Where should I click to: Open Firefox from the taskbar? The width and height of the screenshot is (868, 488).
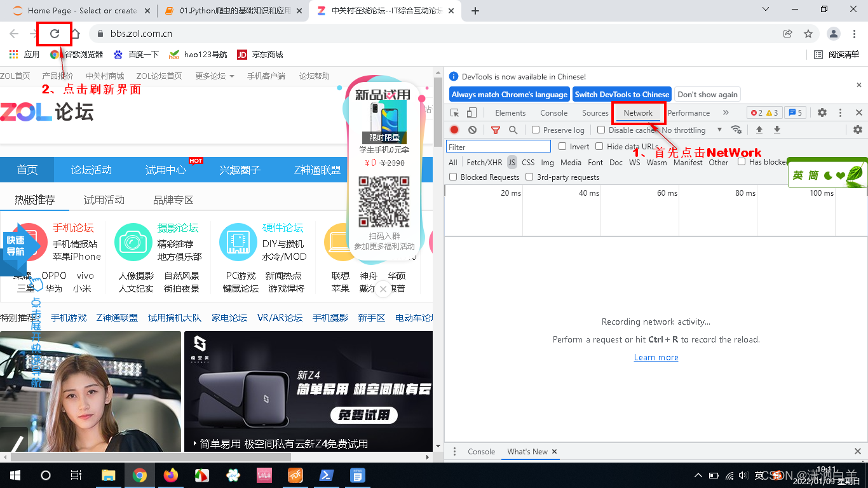coord(171,475)
